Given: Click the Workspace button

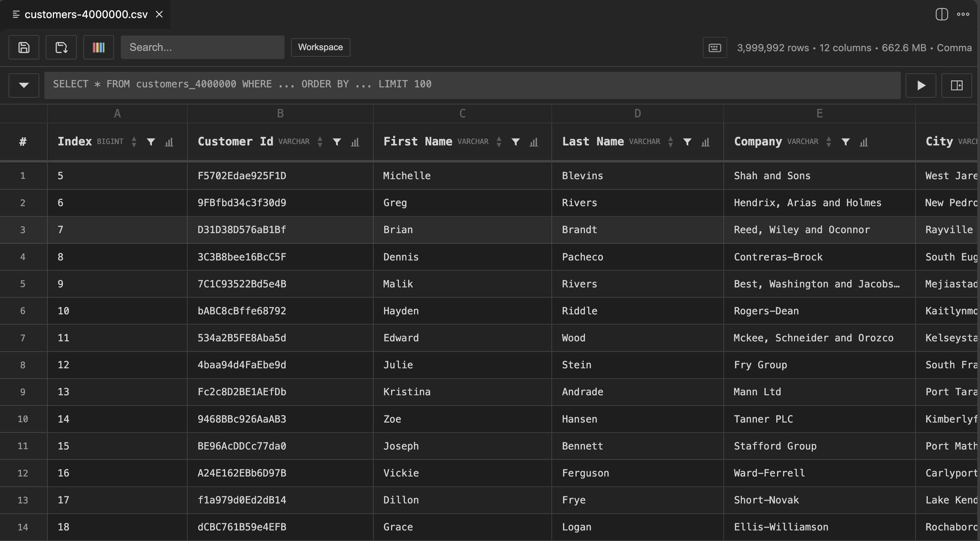Looking at the screenshot, I should (320, 47).
